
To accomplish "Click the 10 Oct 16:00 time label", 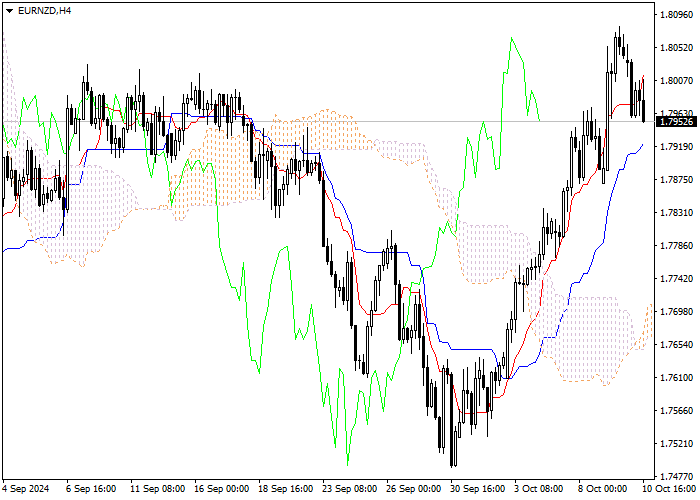I will coord(670,489).
